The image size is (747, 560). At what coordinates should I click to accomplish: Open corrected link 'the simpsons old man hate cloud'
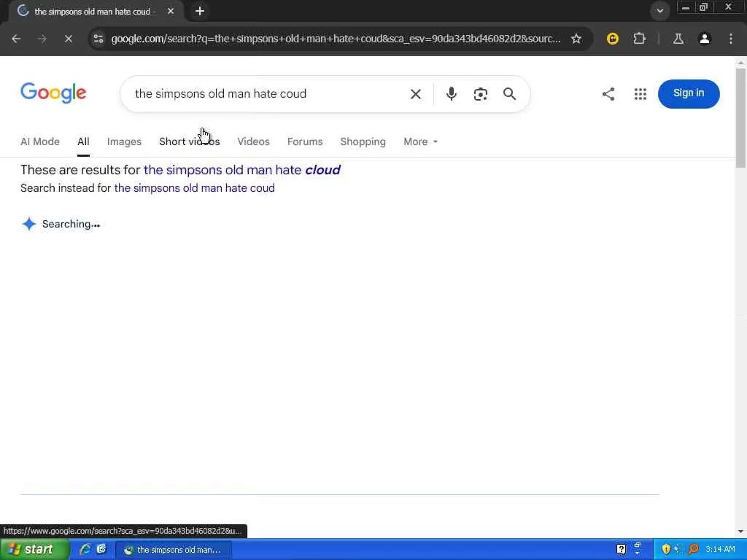pyautogui.click(x=242, y=170)
